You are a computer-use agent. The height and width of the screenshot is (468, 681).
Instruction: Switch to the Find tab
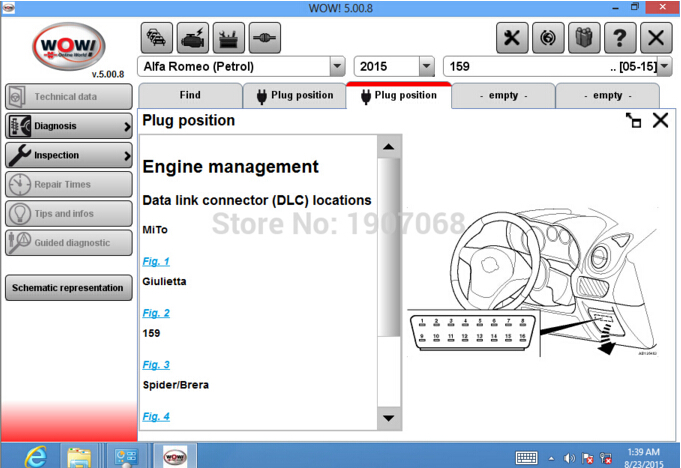(x=190, y=95)
